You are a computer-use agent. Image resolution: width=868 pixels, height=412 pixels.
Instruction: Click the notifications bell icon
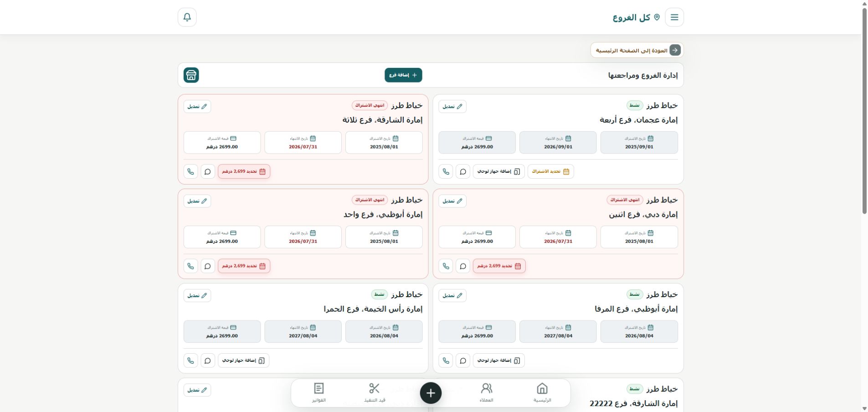(187, 17)
